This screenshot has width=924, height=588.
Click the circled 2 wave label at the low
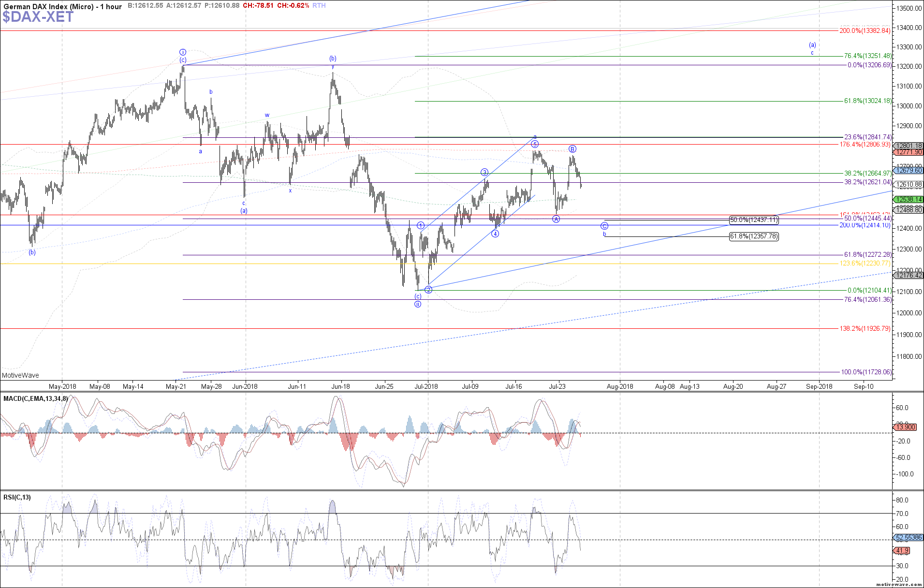[x=428, y=290]
